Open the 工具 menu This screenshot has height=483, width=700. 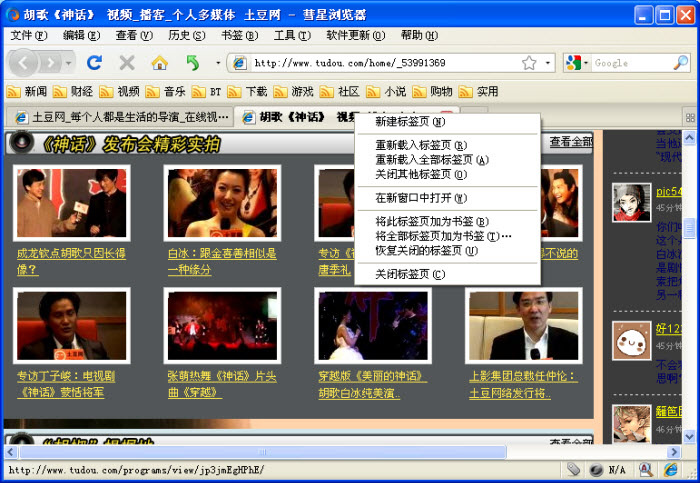pos(292,35)
